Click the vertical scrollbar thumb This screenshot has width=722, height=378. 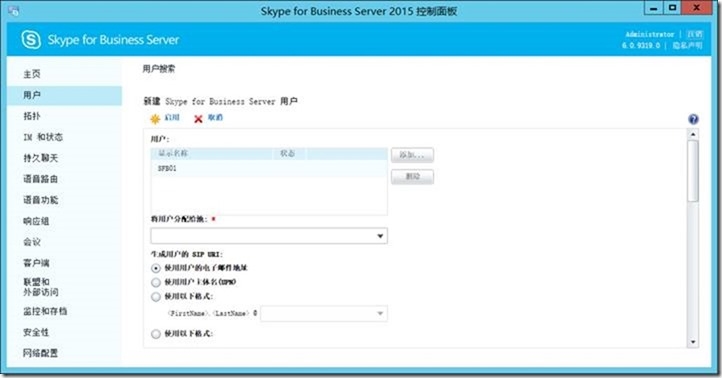[693, 171]
